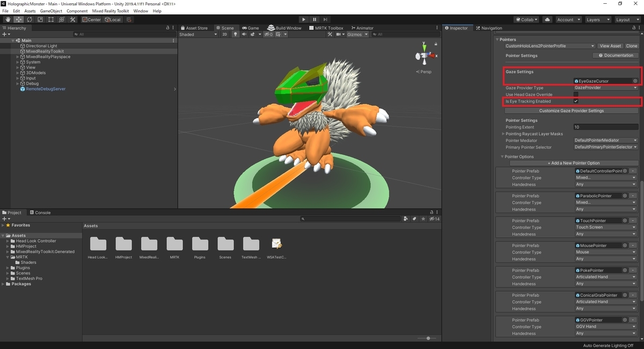Expand the Packages folder tree

(x=3, y=284)
